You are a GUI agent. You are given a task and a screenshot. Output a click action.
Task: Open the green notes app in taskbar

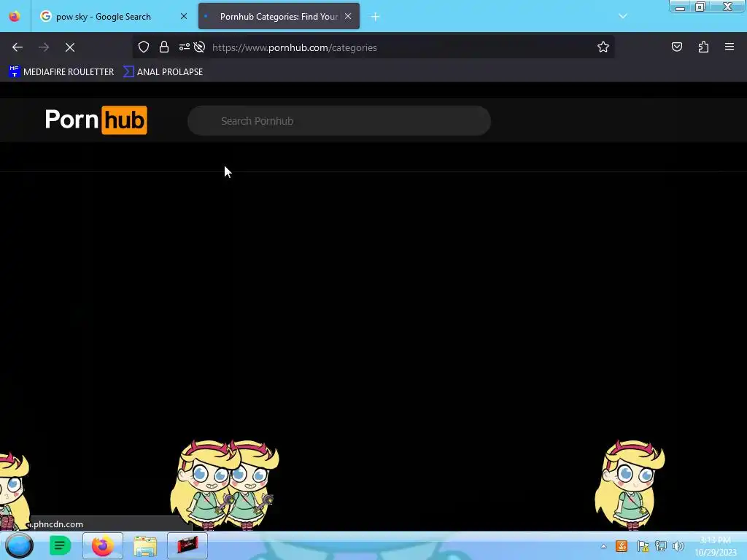click(60, 545)
